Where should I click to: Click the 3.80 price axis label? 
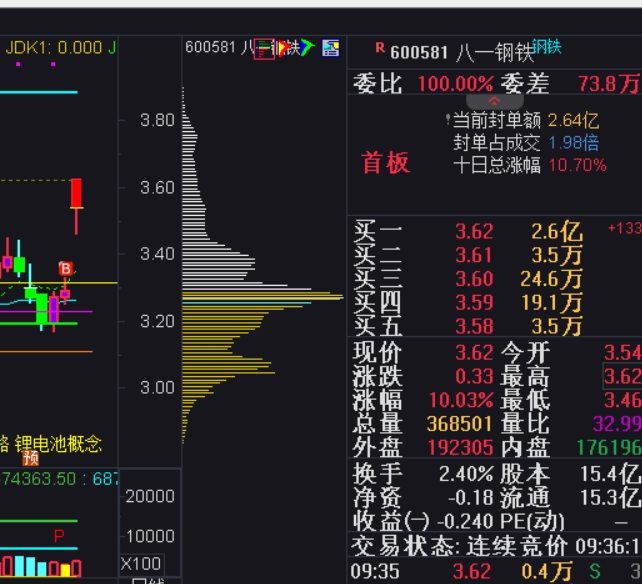pyautogui.click(x=157, y=120)
